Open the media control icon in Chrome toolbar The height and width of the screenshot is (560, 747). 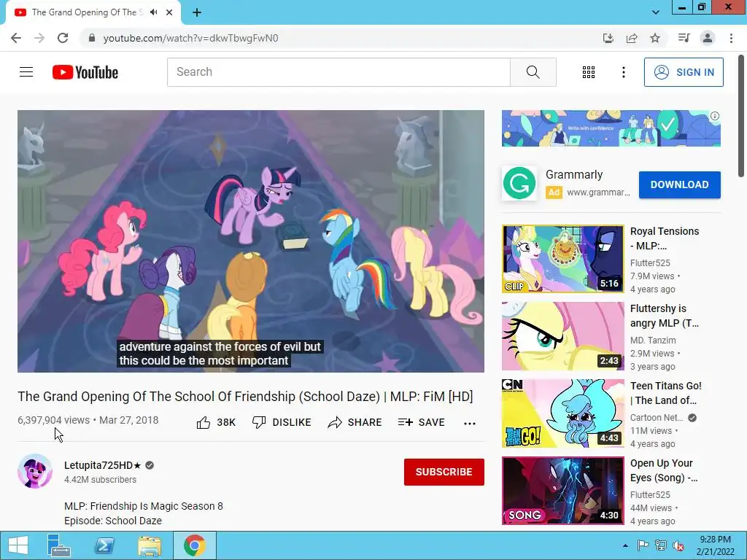(684, 38)
